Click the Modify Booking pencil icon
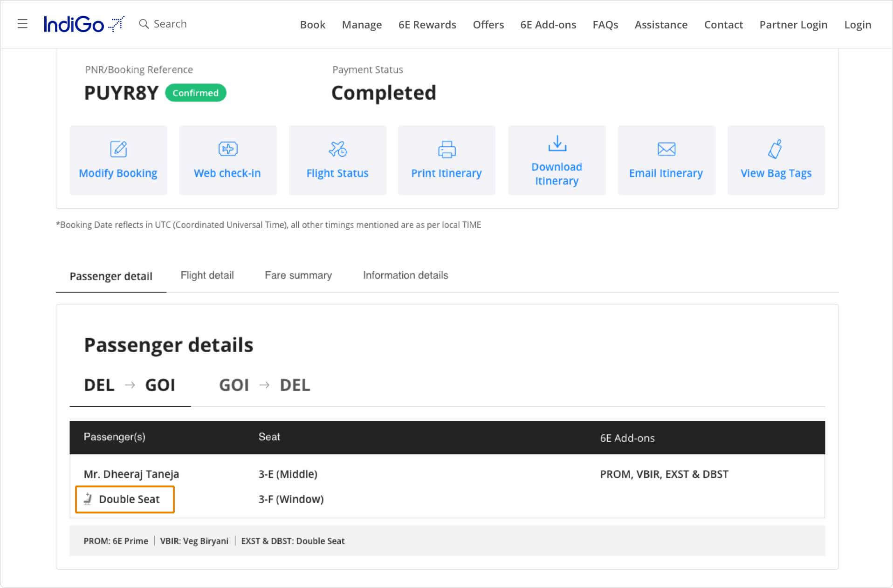Viewport: 893px width, 588px height. 118,149
